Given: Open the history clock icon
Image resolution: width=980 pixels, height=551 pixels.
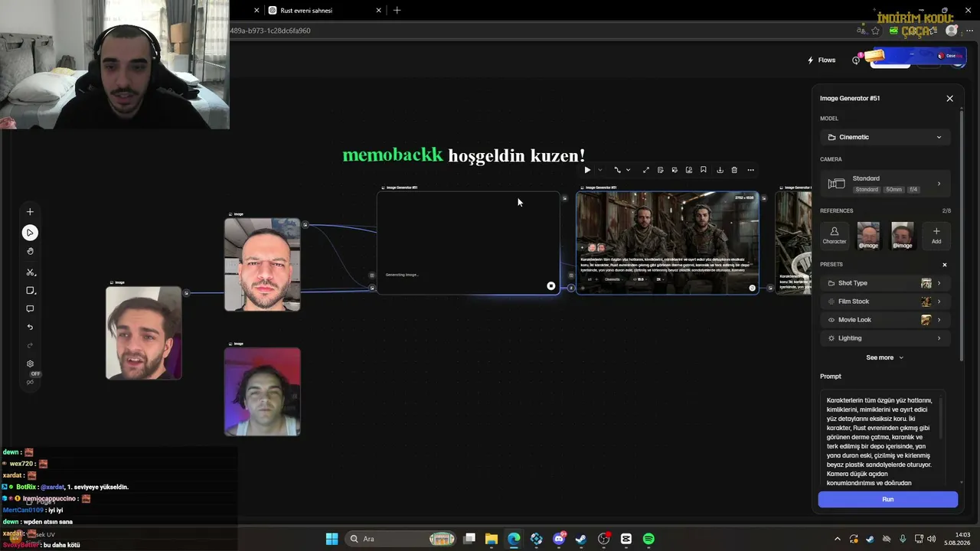Looking at the screenshot, I should [x=856, y=60].
